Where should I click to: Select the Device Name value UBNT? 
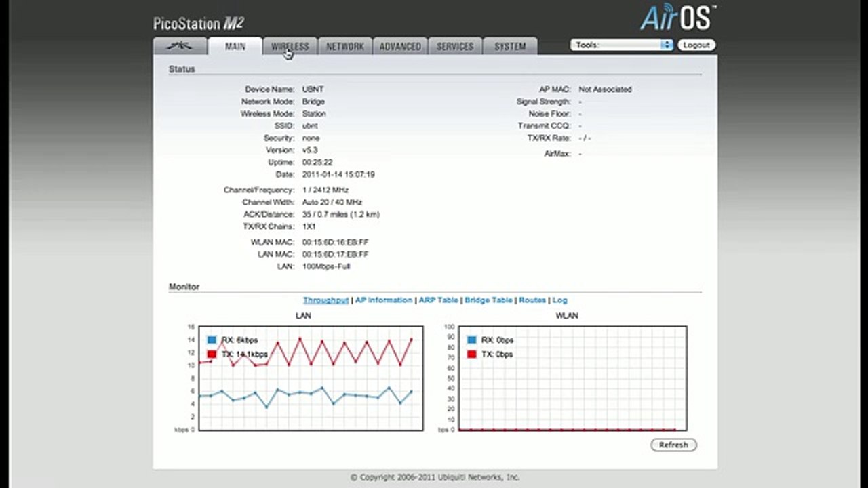point(313,89)
